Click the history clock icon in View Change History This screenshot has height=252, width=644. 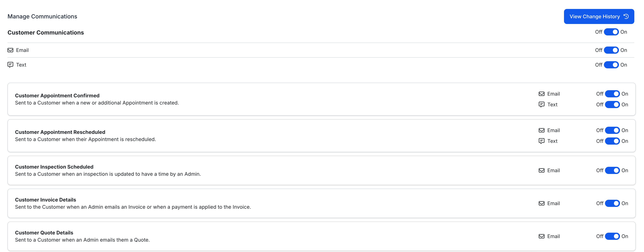click(x=626, y=16)
